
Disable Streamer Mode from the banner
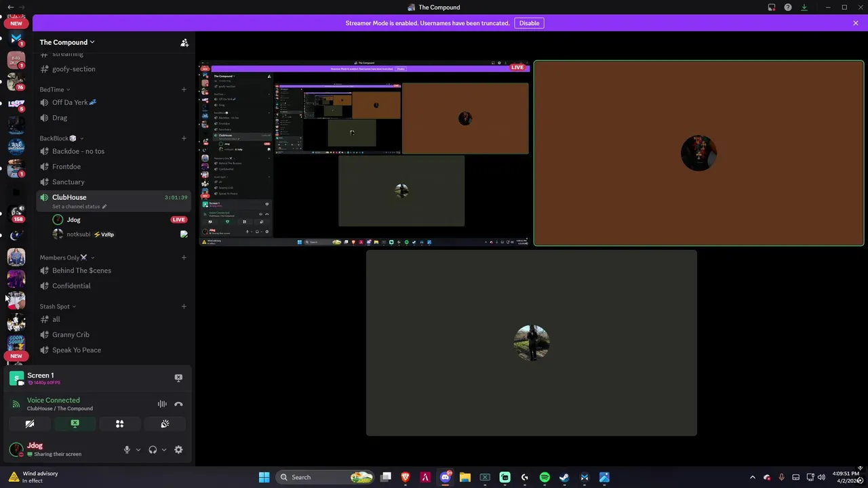click(529, 23)
